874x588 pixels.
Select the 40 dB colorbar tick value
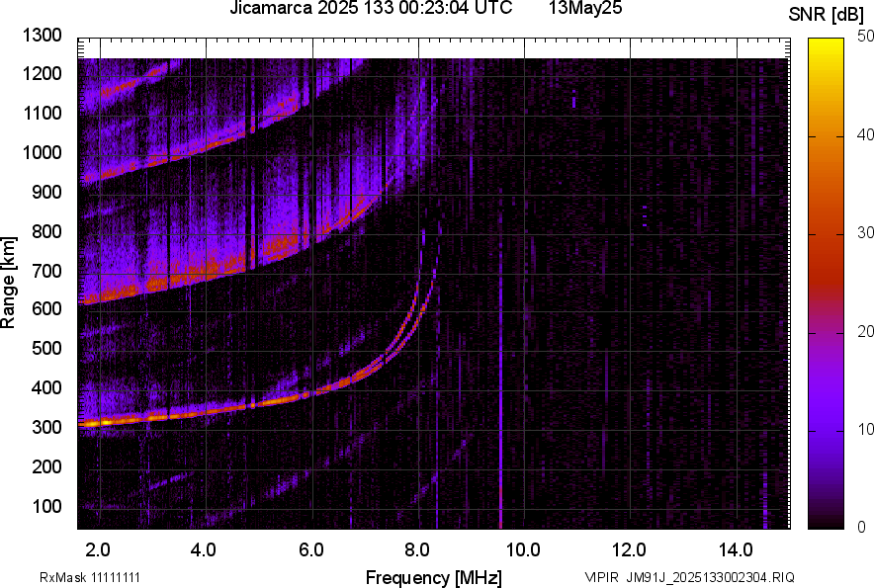[x=865, y=134]
